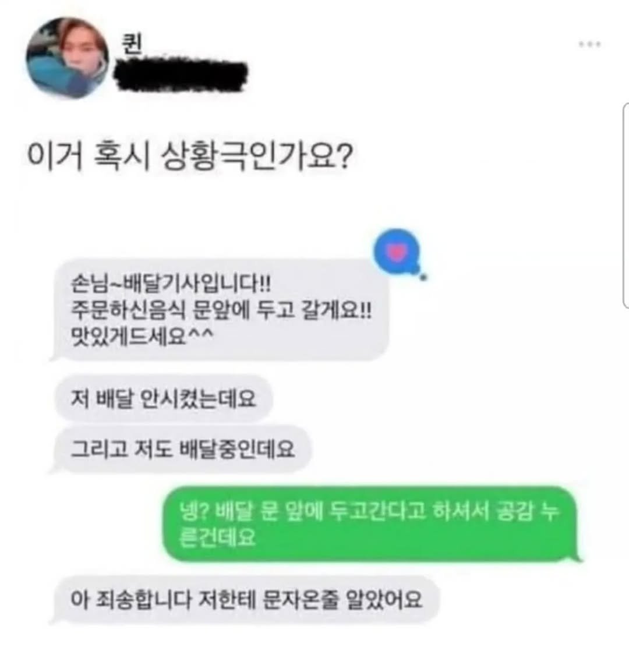Click the username 퀸
This screenshot has width=629, height=672.
(x=132, y=45)
